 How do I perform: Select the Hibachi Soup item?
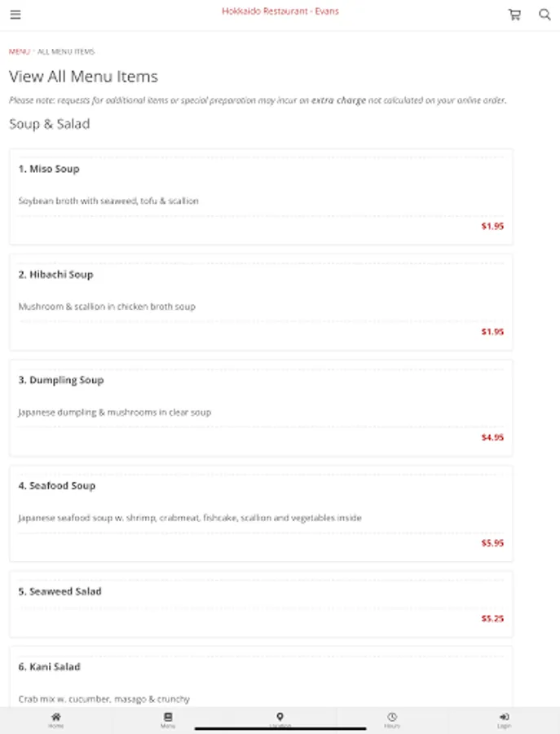[x=55, y=275]
